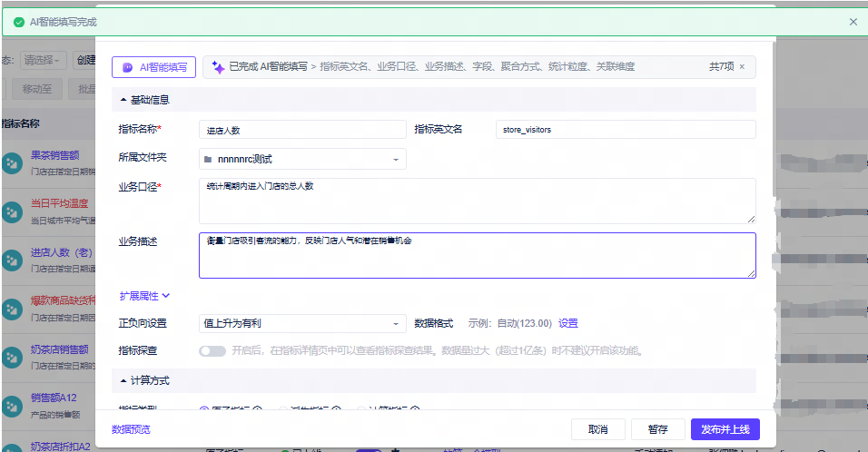The width and height of the screenshot is (868, 452).
Task: Open the 数据预览 link
Action: 131,429
